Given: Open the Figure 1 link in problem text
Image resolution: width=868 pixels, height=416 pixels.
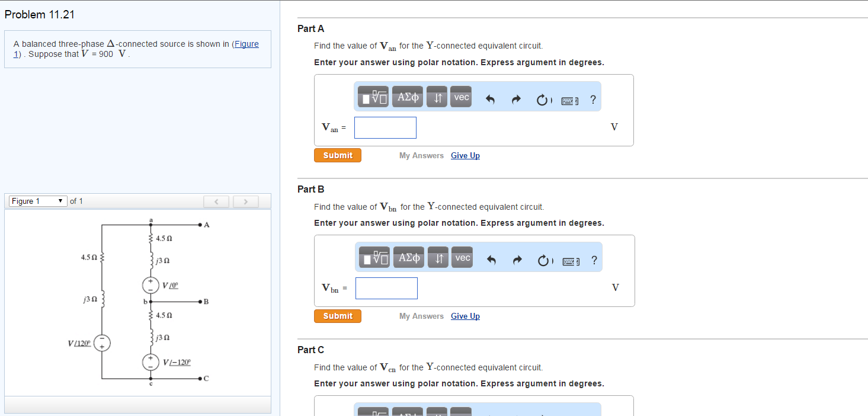Looking at the screenshot, I should (246, 44).
